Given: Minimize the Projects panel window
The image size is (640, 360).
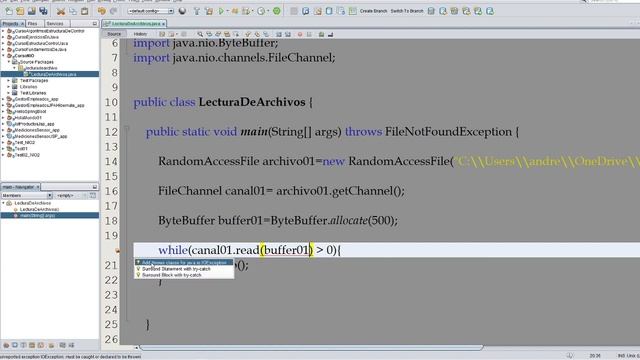Looking at the screenshot, I should (95, 24).
